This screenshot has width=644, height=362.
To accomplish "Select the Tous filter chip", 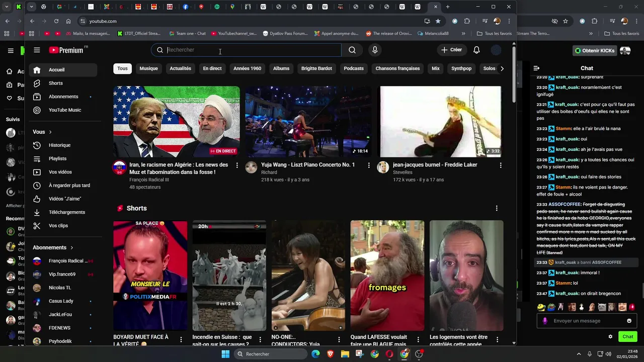I will coord(122,68).
